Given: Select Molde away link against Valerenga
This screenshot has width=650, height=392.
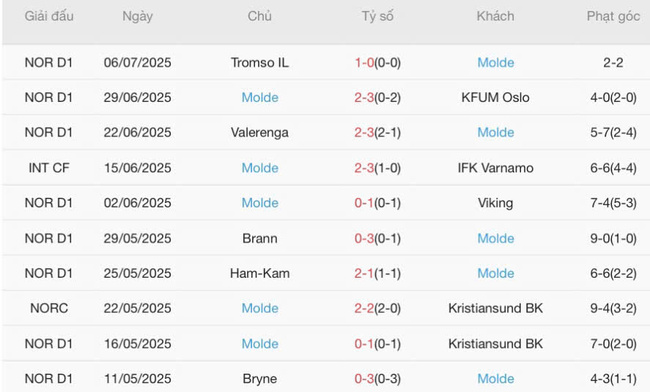Looking at the screenshot, I should 495,132.
